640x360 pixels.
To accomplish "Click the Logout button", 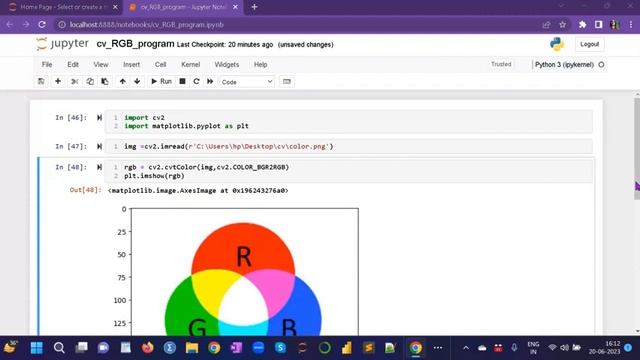I will [x=589, y=44].
